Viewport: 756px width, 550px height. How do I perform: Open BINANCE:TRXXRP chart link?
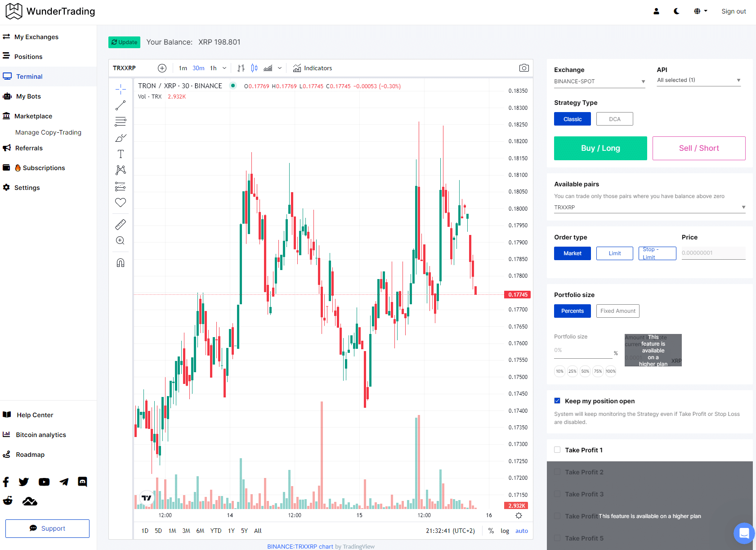[x=300, y=546]
